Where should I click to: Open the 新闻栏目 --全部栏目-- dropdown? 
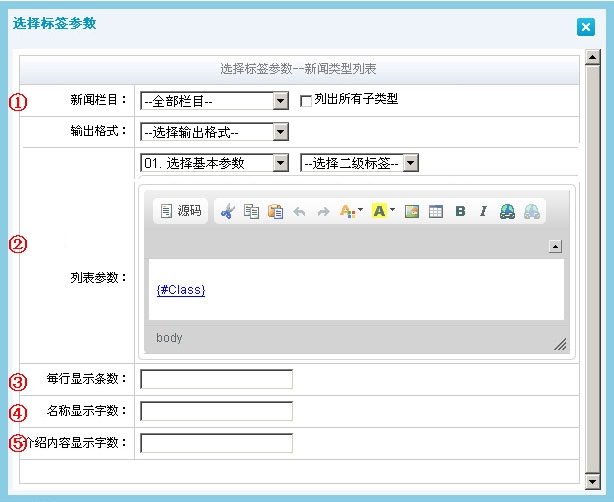[x=214, y=101]
